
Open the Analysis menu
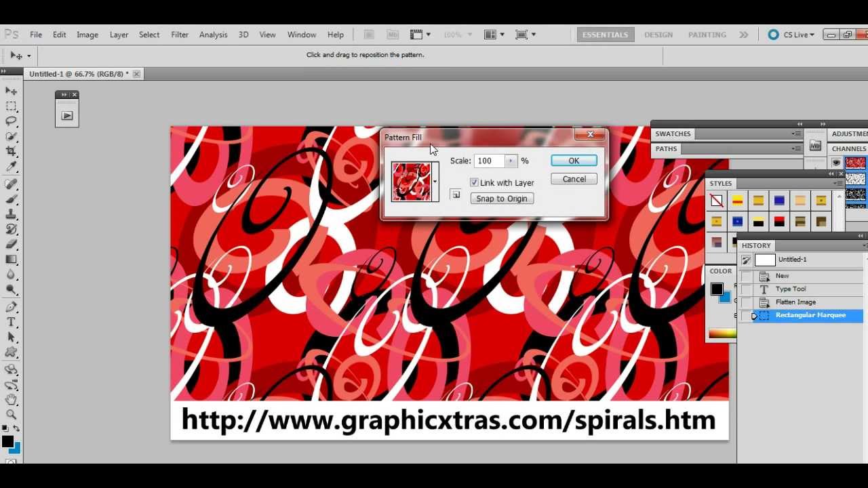click(x=213, y=35)
